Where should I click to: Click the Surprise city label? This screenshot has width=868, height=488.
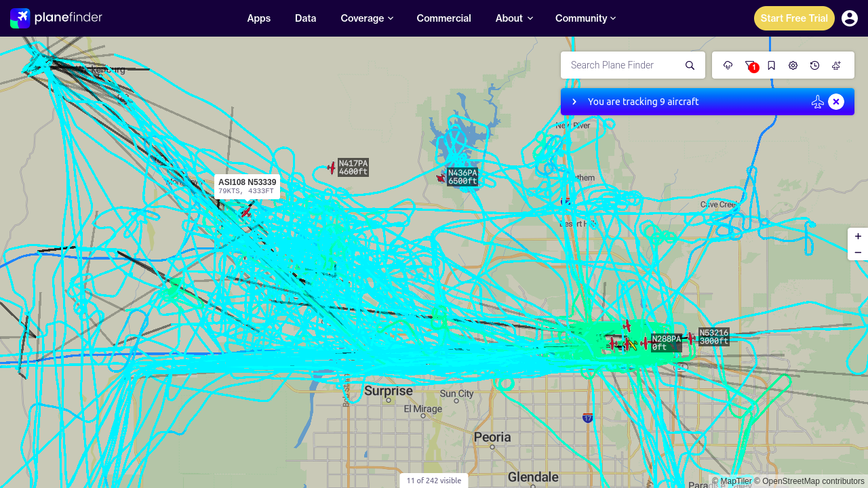(389, 391)
